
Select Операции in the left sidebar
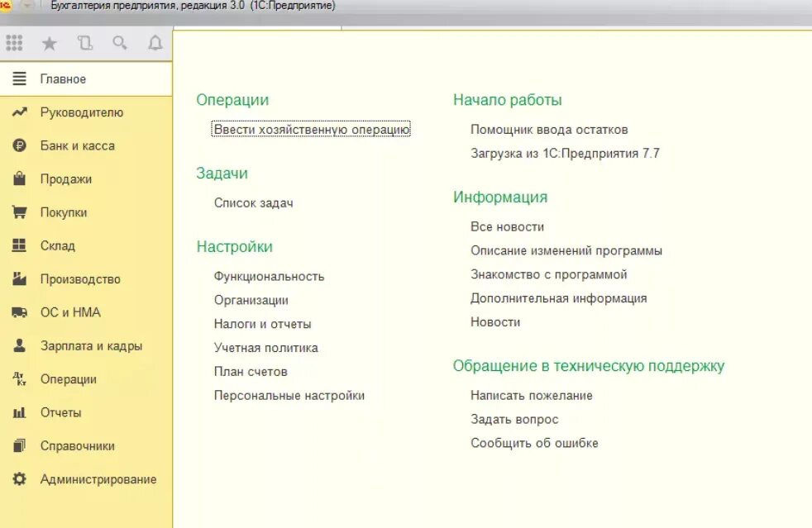coord(69,379)
